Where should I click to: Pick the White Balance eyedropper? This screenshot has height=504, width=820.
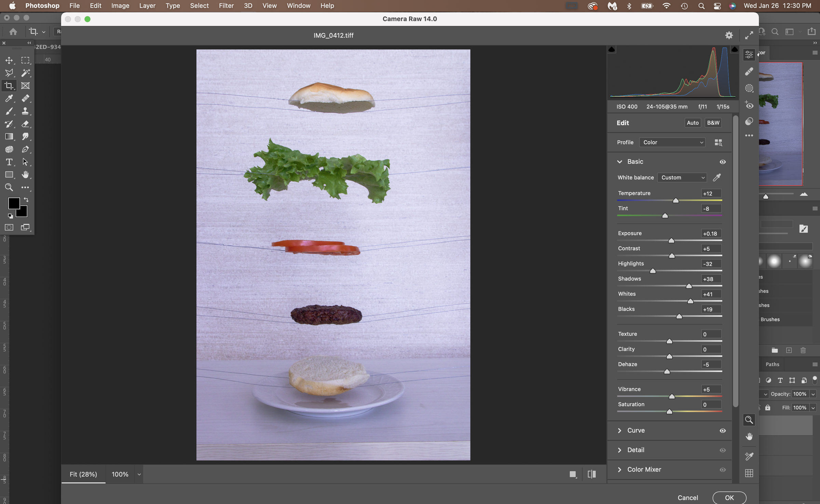tap(717, 177)
